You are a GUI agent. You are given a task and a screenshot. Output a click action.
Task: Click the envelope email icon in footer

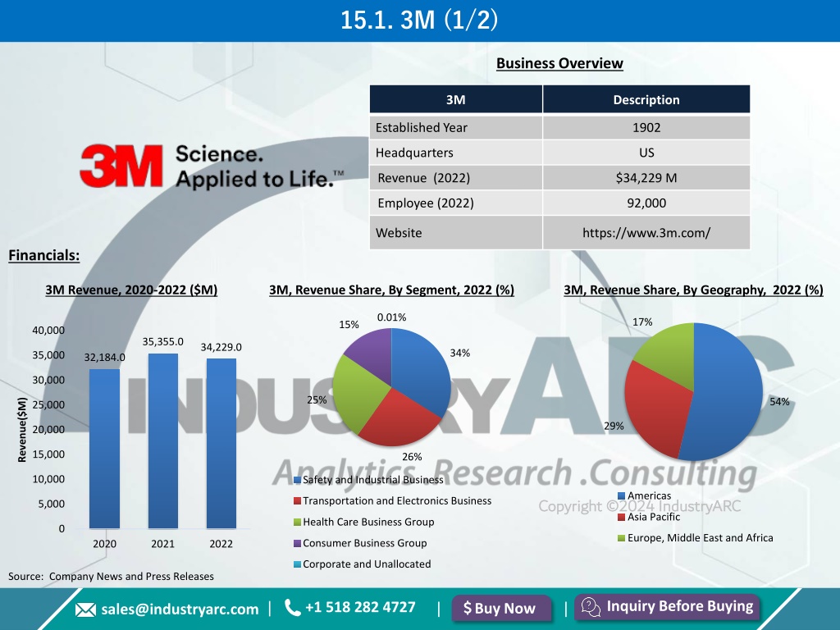85,609
